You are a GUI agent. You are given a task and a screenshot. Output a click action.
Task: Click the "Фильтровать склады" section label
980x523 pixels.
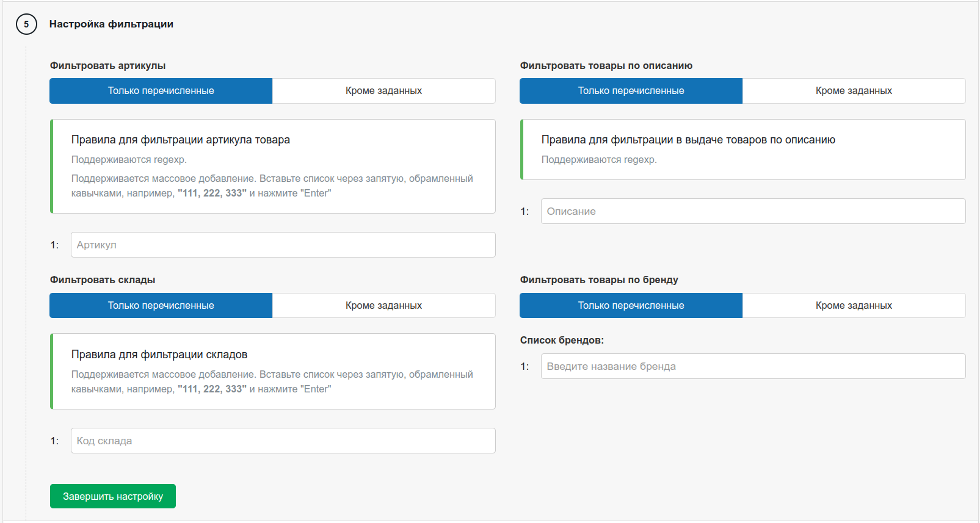click(x=103, y=280)
